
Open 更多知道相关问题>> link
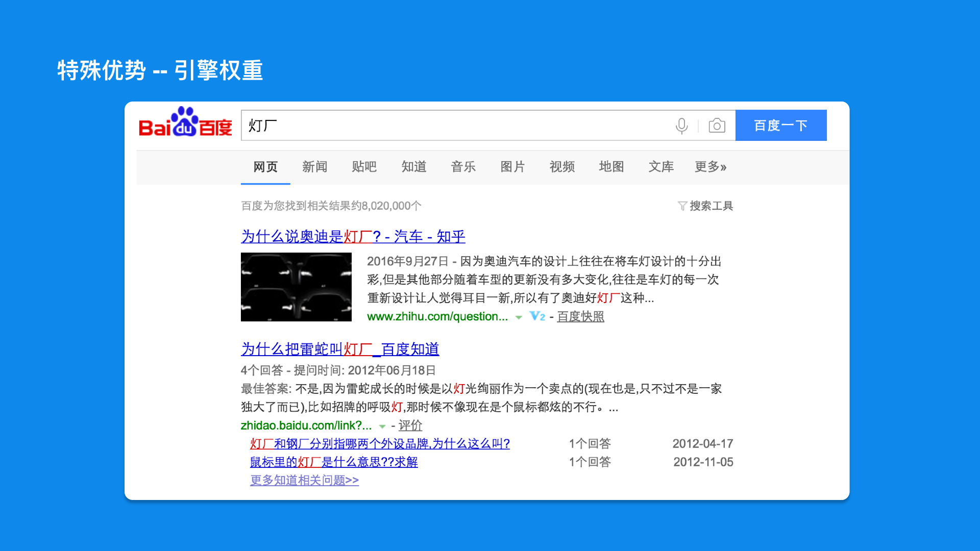point(304,481)
